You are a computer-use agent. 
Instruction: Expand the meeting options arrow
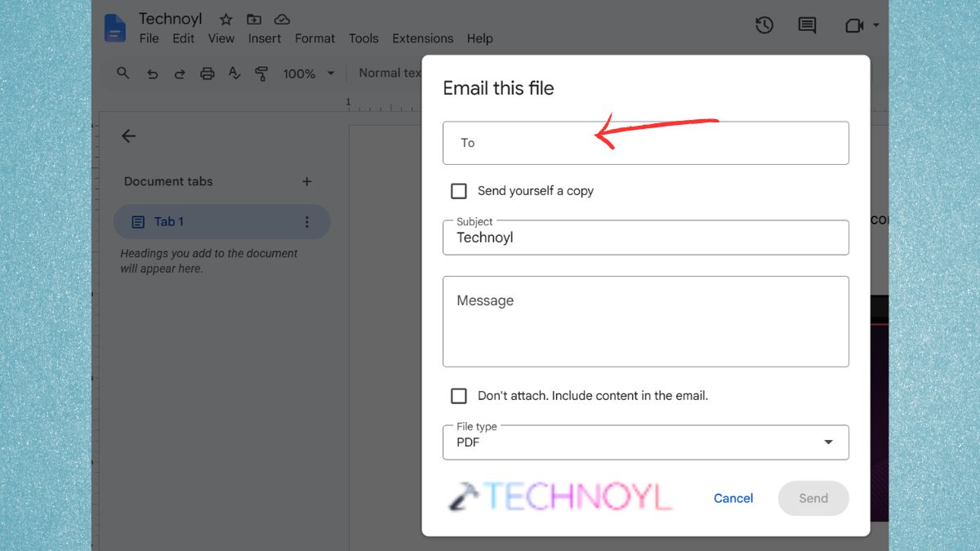coord(875,25)
